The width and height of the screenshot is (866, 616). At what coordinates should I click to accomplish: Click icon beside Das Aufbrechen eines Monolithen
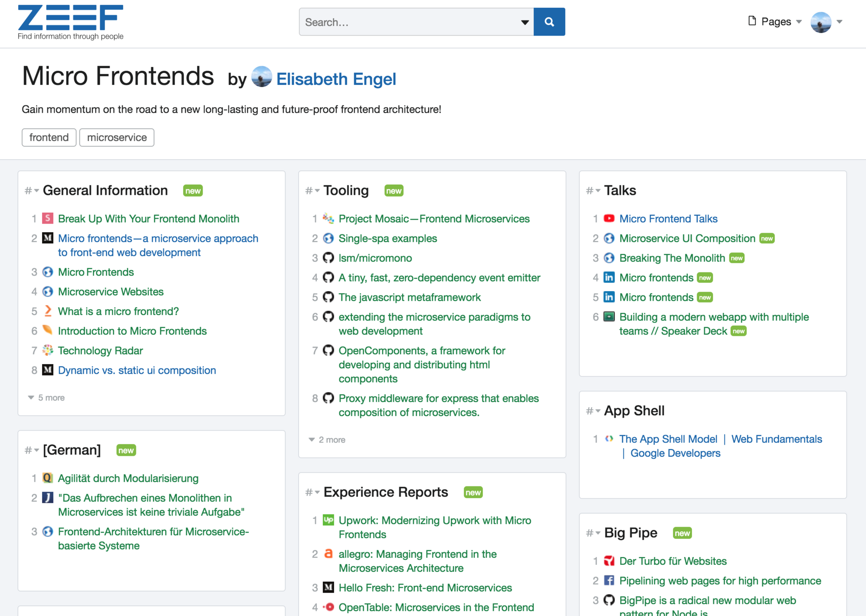47,497
